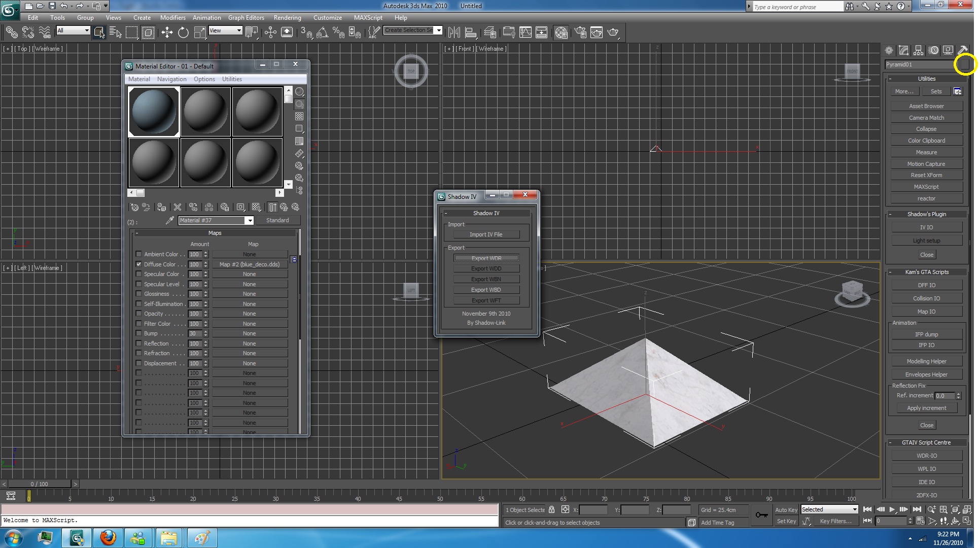Open the MAXScript menu
Screen dimensions: 980x548
(368, 17)
